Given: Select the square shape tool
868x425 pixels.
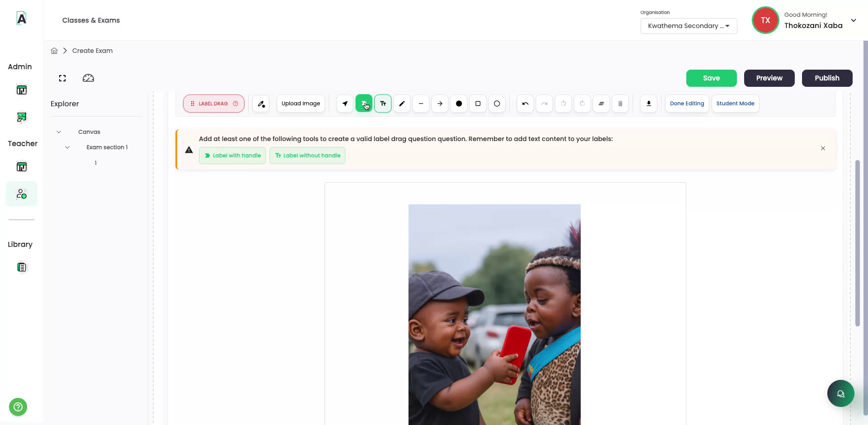Looking at the screenshot, I should [477, 104].
